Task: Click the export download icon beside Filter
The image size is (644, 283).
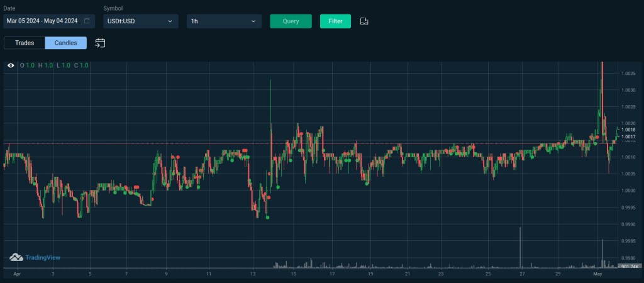Action: (364, 21)
